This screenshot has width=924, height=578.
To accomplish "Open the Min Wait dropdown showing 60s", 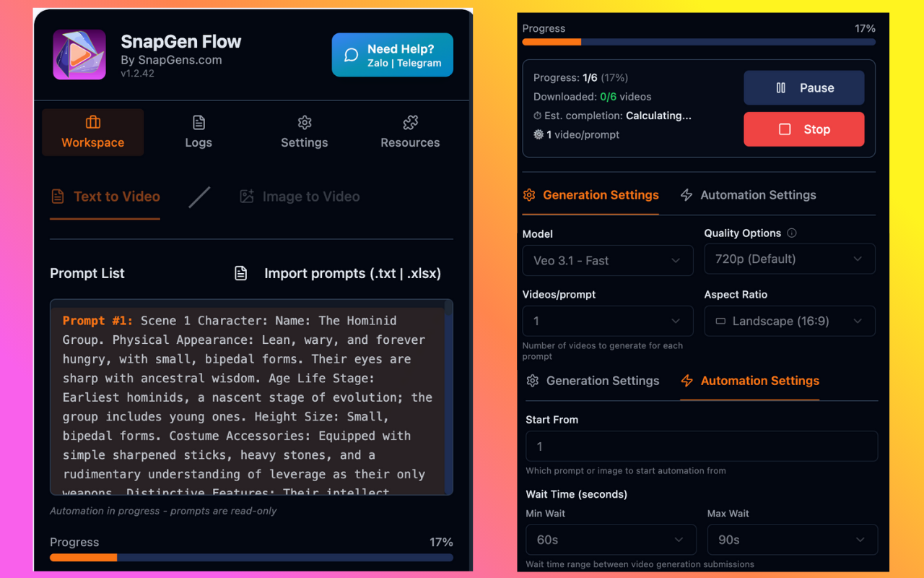I will pyautogui.click(x=611, y=540).
